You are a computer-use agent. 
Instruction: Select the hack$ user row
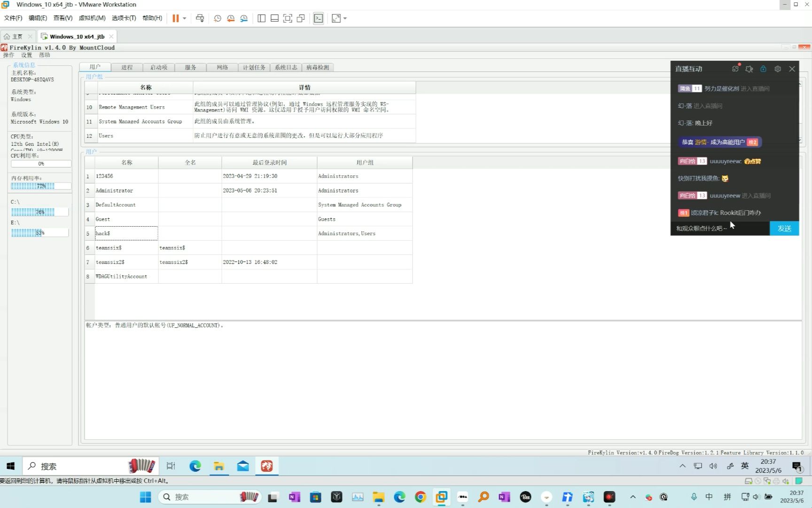[x=249, y=233]
